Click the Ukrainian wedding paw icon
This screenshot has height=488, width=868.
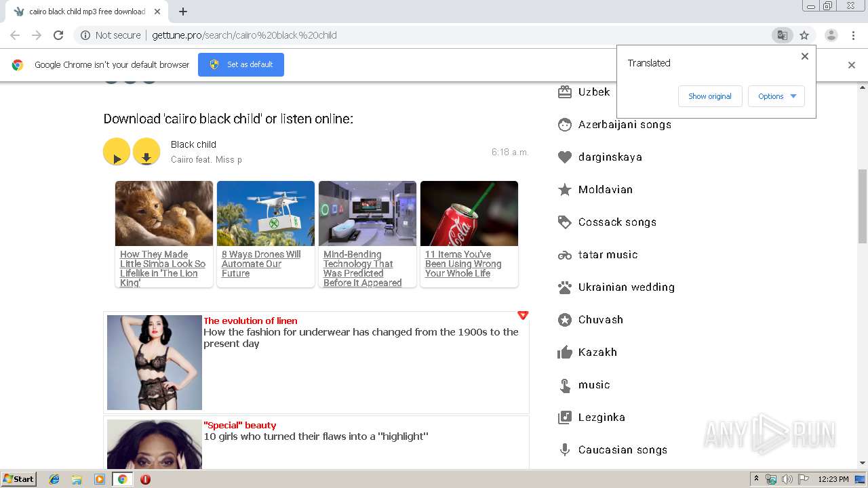click(x=565, y=287)
